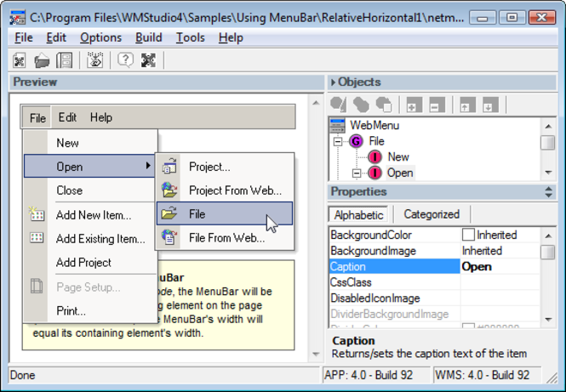The image size is (566, 392).
Task: Select WebMenu label in Objects tree
Action: [x=374, y=126]
